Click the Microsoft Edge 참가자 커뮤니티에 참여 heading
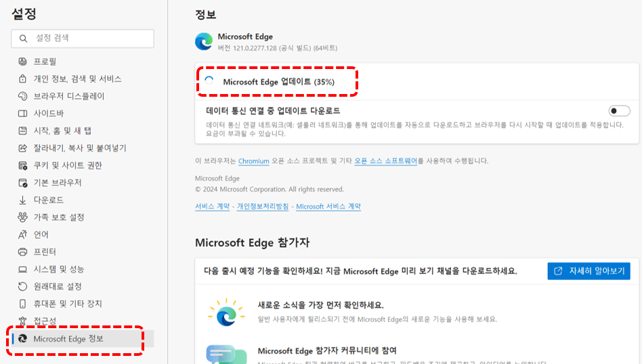Viewport: 642px width, 364px height. click(x=327, y=350)
